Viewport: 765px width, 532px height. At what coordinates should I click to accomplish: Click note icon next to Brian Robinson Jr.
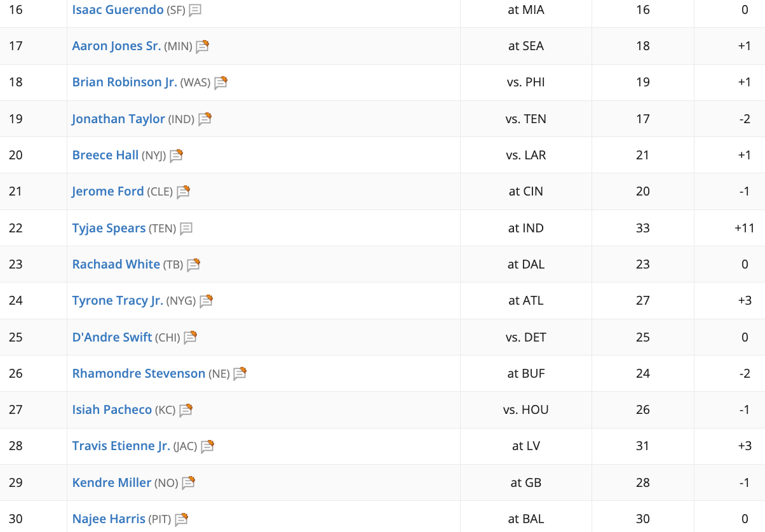[220, 83]
